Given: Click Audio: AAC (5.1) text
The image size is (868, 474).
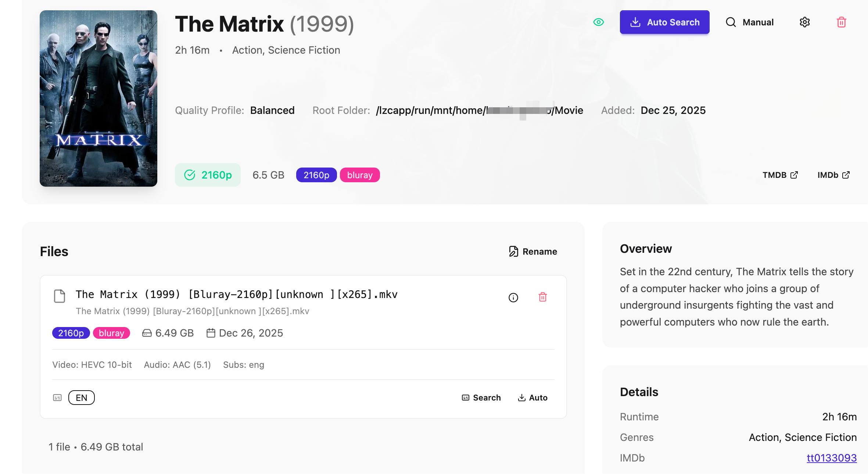Looking at the screenshot, I should pos(177,365).
